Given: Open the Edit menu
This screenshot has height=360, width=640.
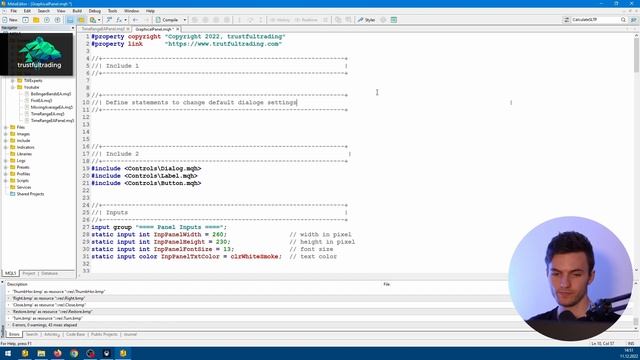Looking at the screenshot, I should 27,11.
